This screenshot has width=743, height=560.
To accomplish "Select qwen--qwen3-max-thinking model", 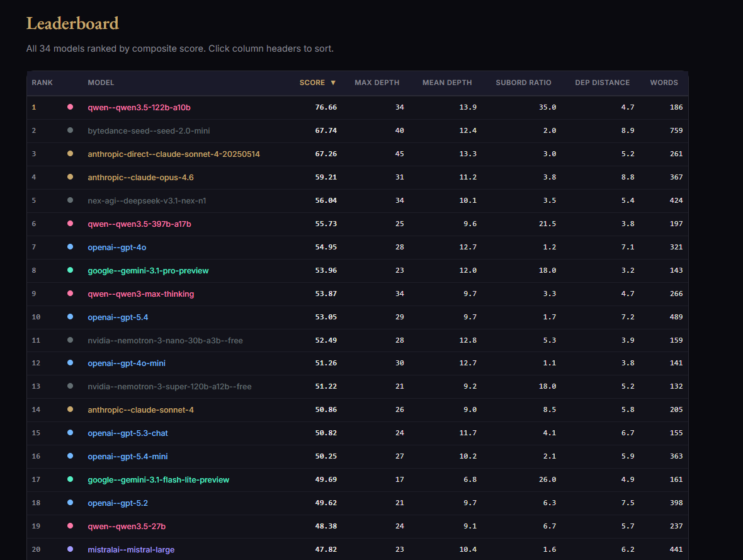I will [141, 294].
